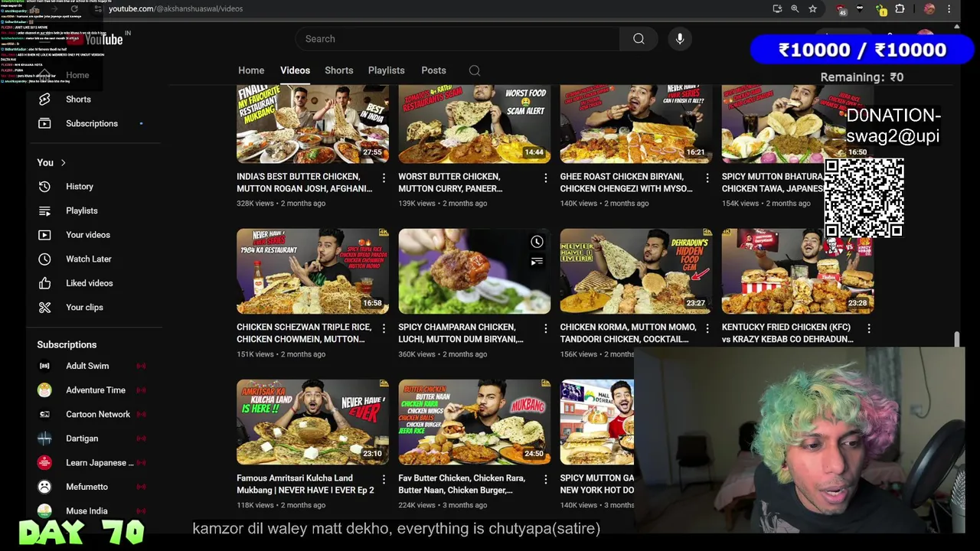Select the Videos tab
This screenshot has width=980, height=551.
click(295, 70)
